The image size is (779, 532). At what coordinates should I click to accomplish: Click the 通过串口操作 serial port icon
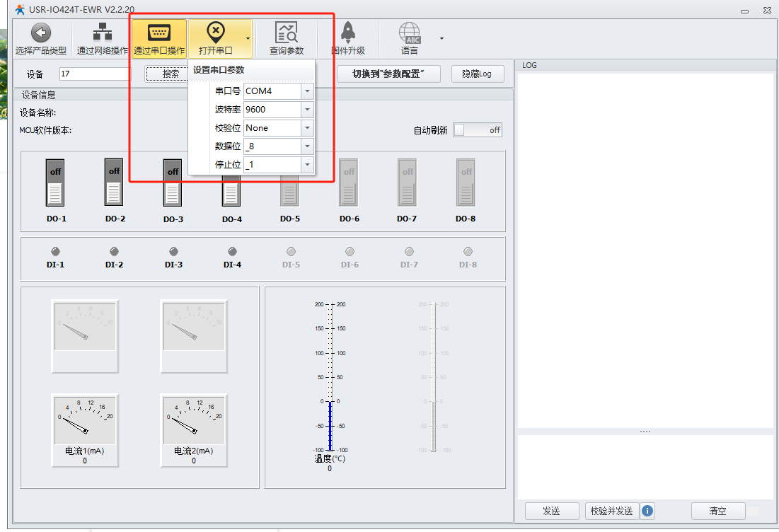tap(158, 33)
